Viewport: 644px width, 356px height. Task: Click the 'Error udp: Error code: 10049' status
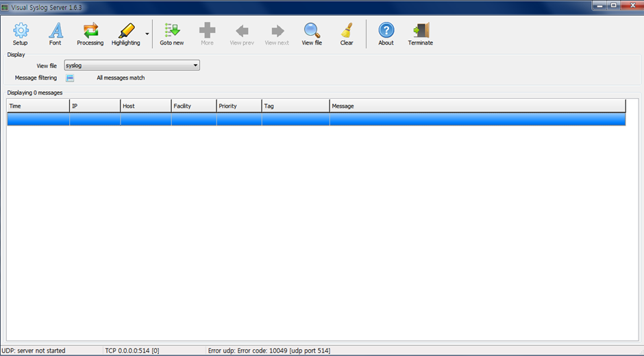[x=269, y=351]
